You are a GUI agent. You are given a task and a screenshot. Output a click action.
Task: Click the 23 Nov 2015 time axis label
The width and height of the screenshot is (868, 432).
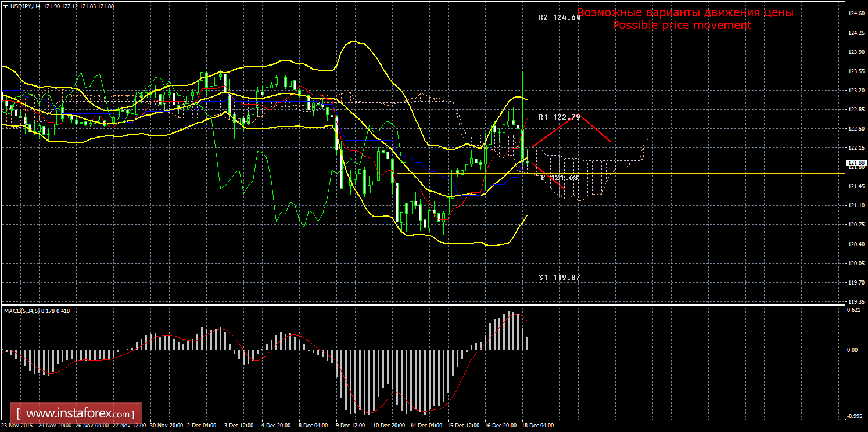point(16,426)
